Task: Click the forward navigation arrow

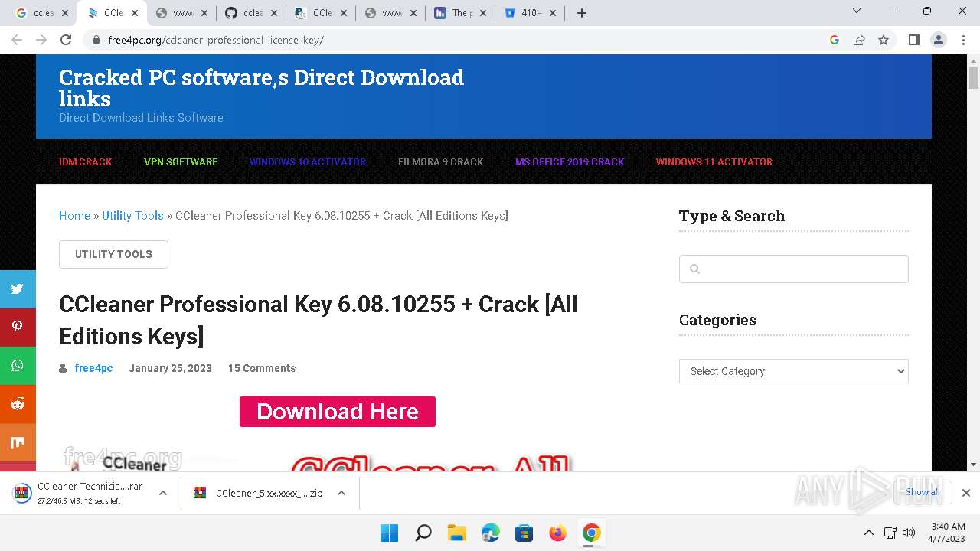Action: point(41,40)
